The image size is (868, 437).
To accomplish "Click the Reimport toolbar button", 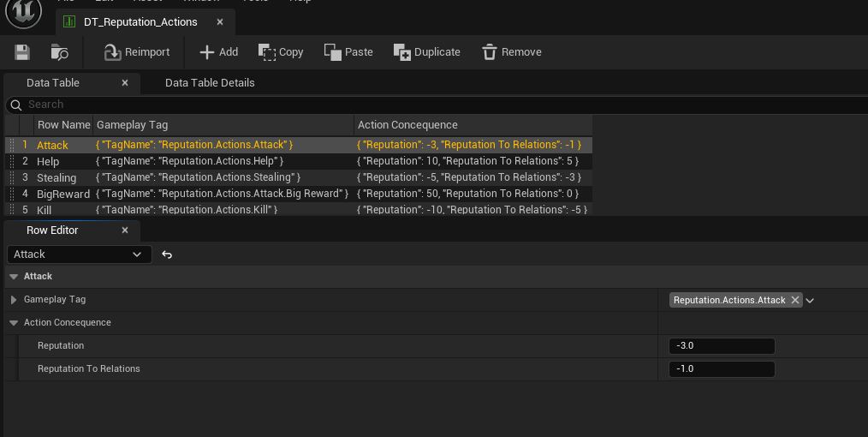I will [x=136, y=52].
